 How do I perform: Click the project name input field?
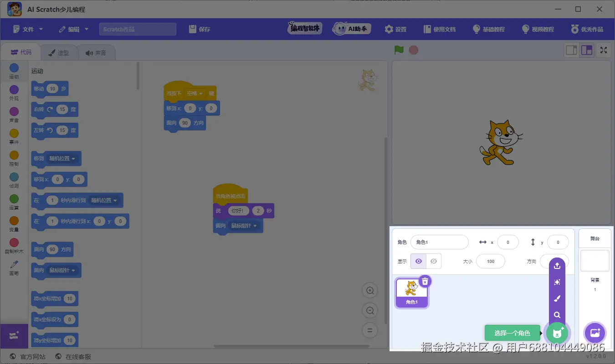138,29
